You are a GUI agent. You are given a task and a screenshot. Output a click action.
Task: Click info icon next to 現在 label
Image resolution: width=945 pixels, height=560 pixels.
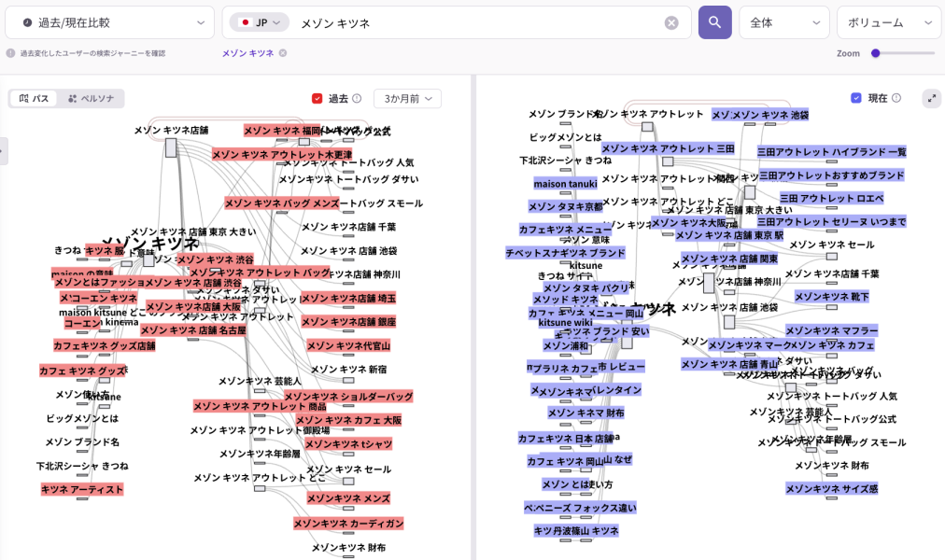click(896, 98)
